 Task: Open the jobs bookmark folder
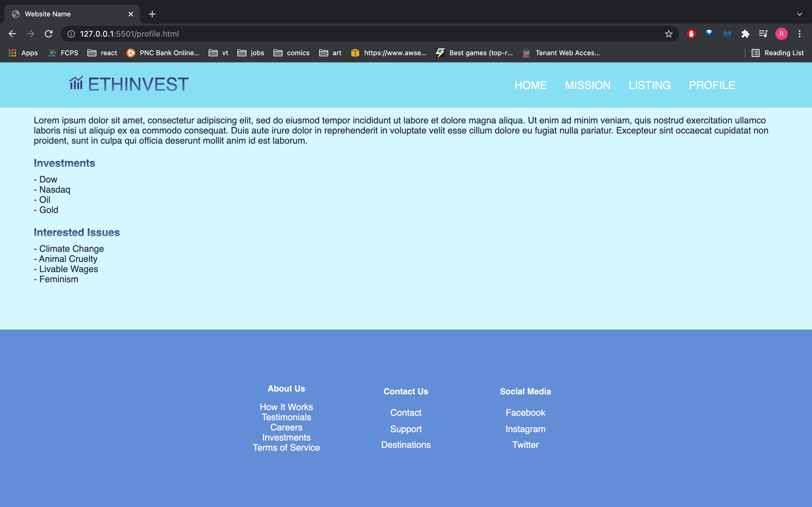pos(251,53)
